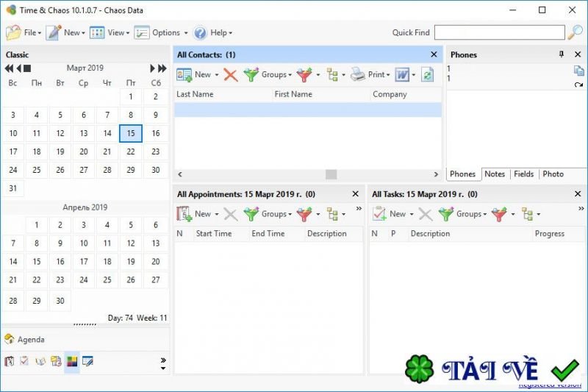Select April 12 in the calendar
The image size is (588, 392).
131,243
